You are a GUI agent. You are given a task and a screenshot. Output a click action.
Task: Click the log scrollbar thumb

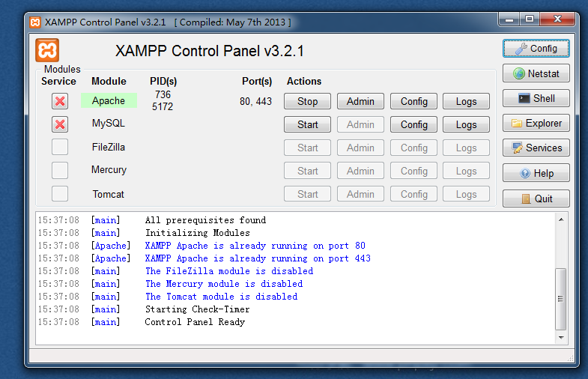(x=561, y=299)
